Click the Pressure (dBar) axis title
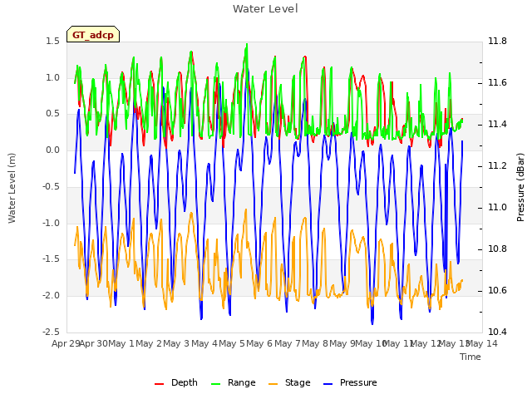Screen dimensions: 532x399 tap(520, 187)
